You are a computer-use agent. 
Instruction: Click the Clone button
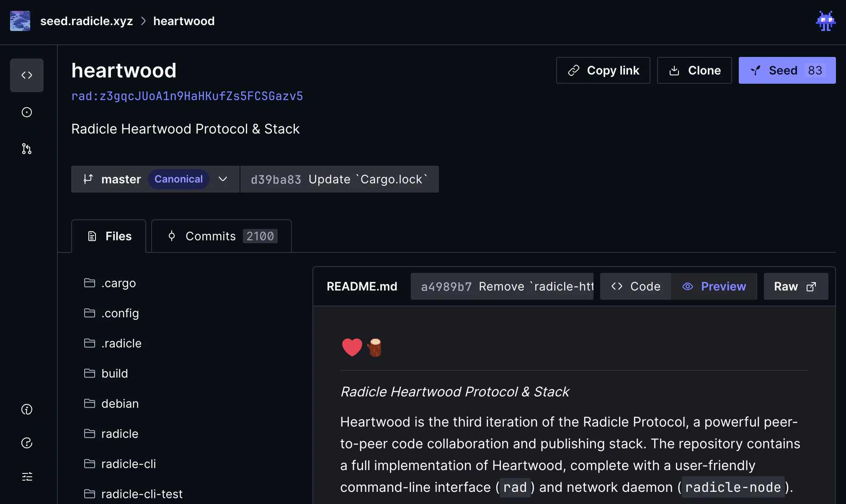pyautogui.click(x=694, y=70)
